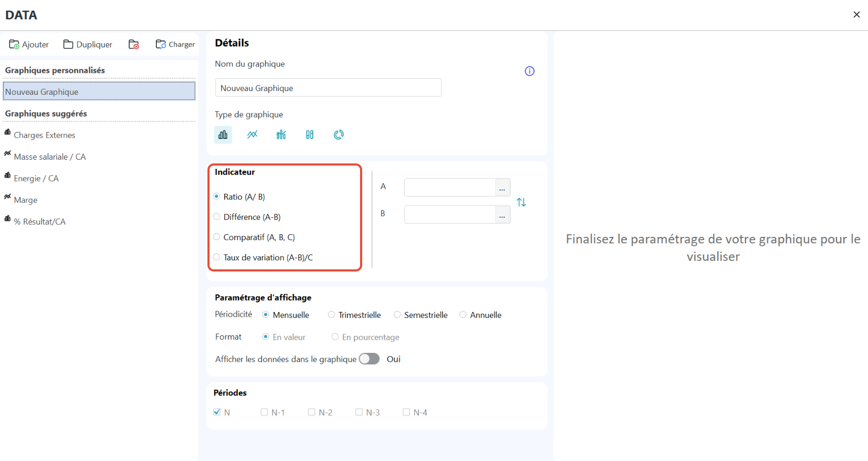Pick the stacked columns chart type
Image resolution: width=868 pixels, height=461 pixels.
coord(310,135)
